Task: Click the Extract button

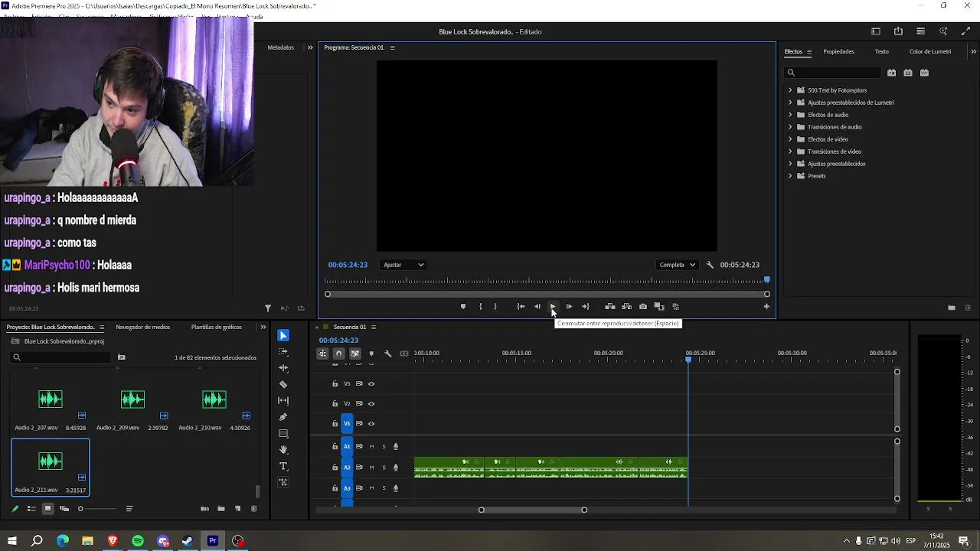Action: [x=626, y=306]
